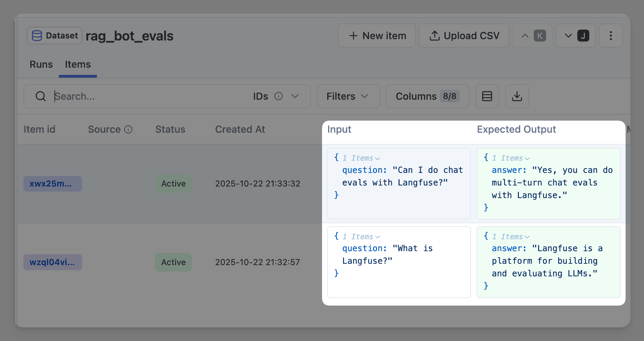644x341 pixels.
Task: Select the Items tab
Action: click(78, 64)
